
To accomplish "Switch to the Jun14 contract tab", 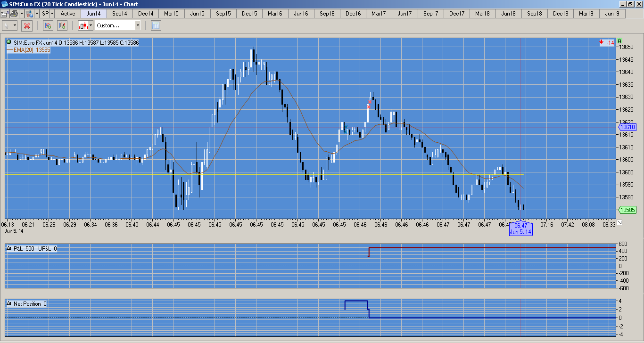I will click(x=94, y=14).
